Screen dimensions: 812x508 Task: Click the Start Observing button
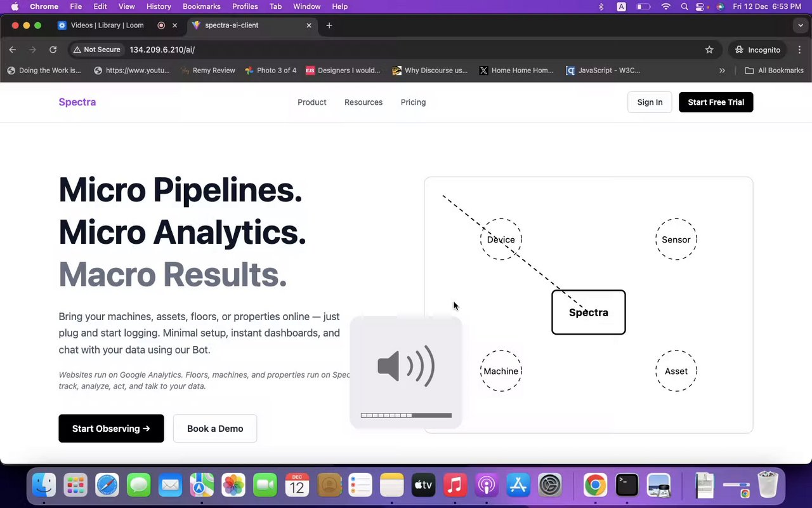pos(111,429)
